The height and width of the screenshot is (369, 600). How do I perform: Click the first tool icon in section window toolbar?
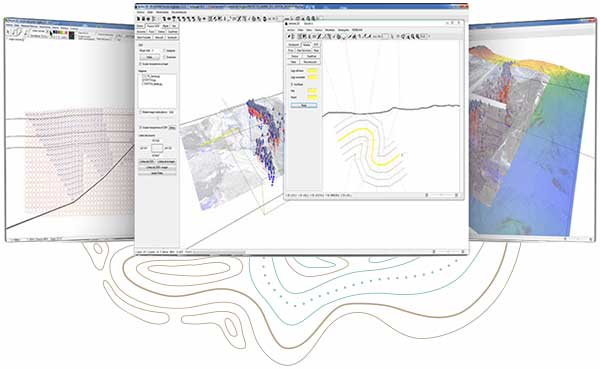289,36
